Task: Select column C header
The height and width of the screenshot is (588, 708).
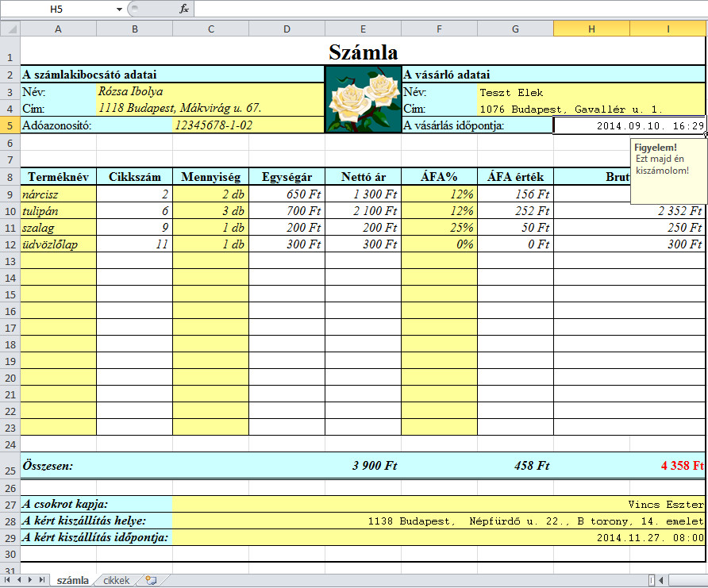Action: 211,29
